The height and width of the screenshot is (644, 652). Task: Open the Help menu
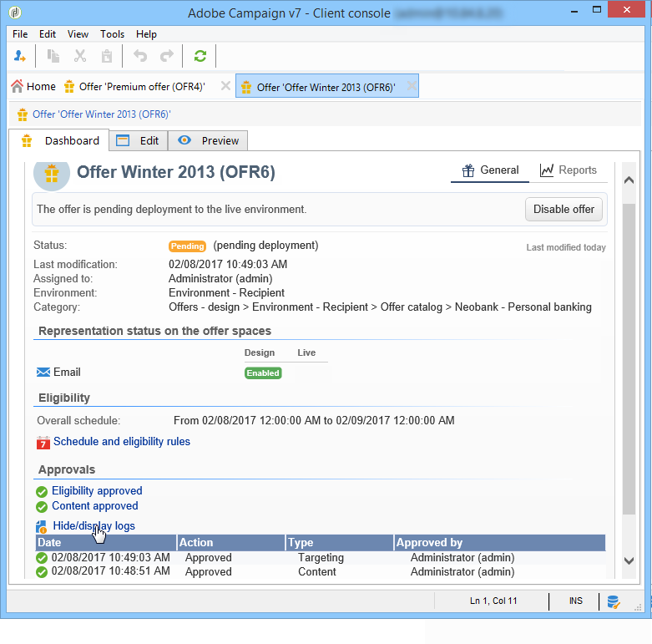pyautogui.click(x=146, y=34)
